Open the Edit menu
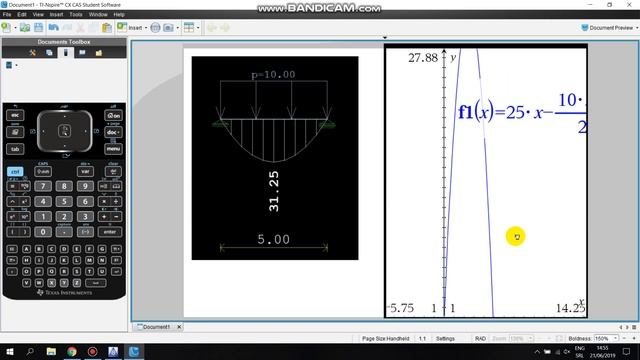 (x=22, y=14)
